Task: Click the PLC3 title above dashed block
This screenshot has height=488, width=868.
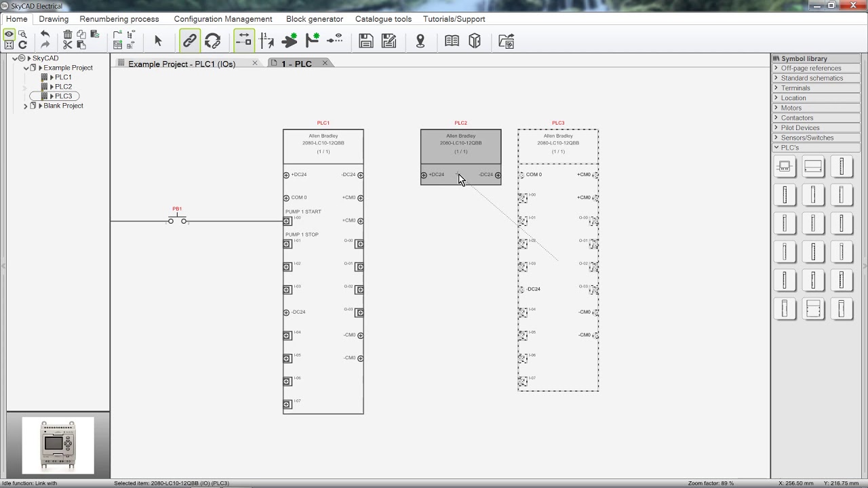Action: [x=558, y=123]
